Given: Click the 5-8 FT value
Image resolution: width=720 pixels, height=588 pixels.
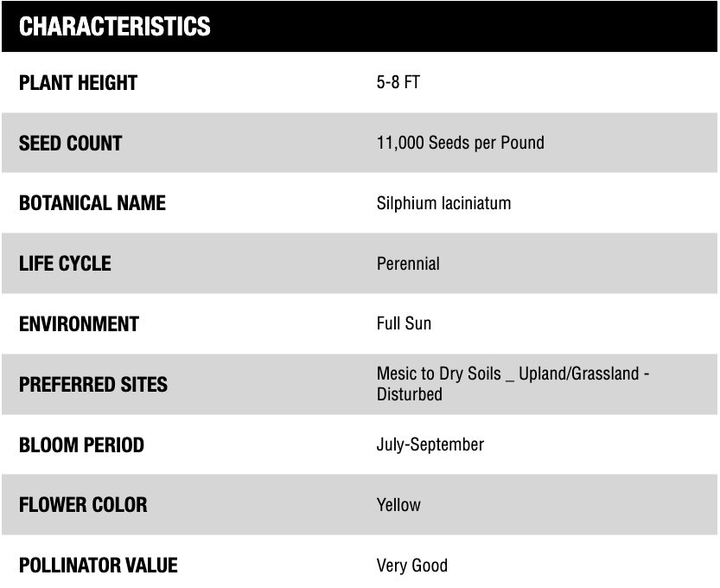Looking at the screenshot, I should click(398, 83).
